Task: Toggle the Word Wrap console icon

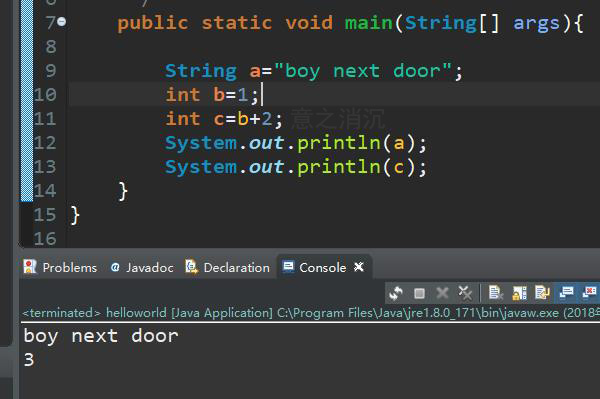Action: tap(542, 293)
